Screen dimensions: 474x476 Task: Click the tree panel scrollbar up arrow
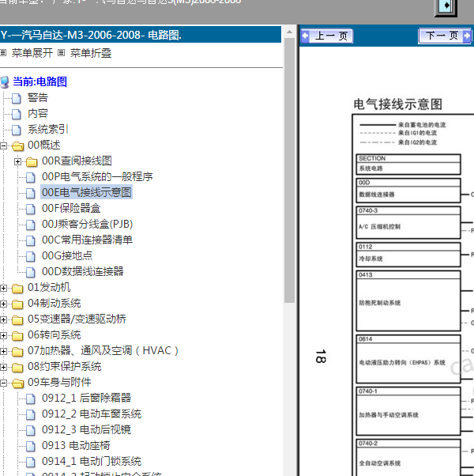pos(290,32)
